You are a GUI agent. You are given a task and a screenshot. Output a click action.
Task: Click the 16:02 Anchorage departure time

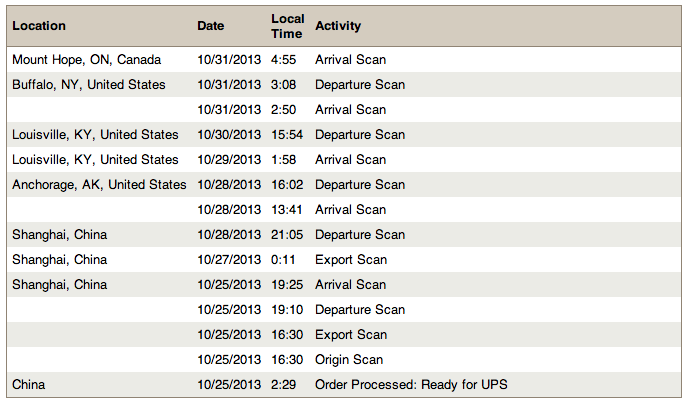click(288, 185)
